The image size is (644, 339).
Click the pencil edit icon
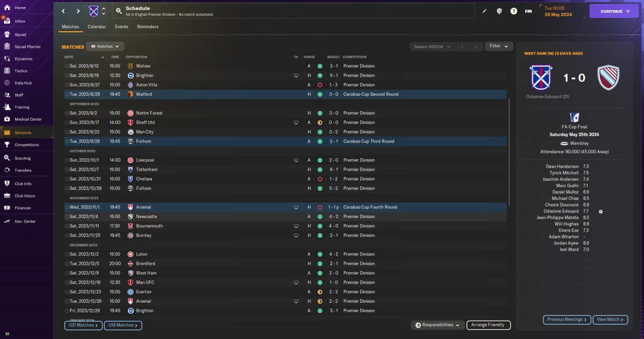click(485, 11)
